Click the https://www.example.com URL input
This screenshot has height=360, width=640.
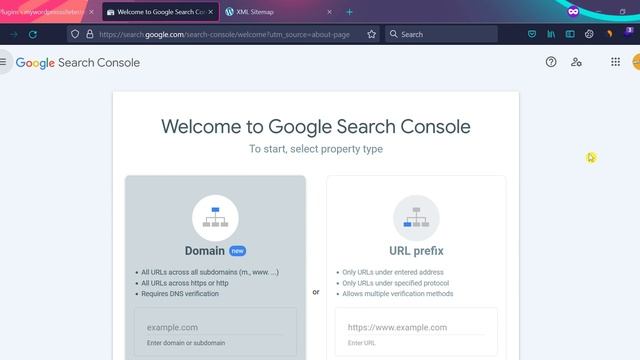click(x=416, y=327)
